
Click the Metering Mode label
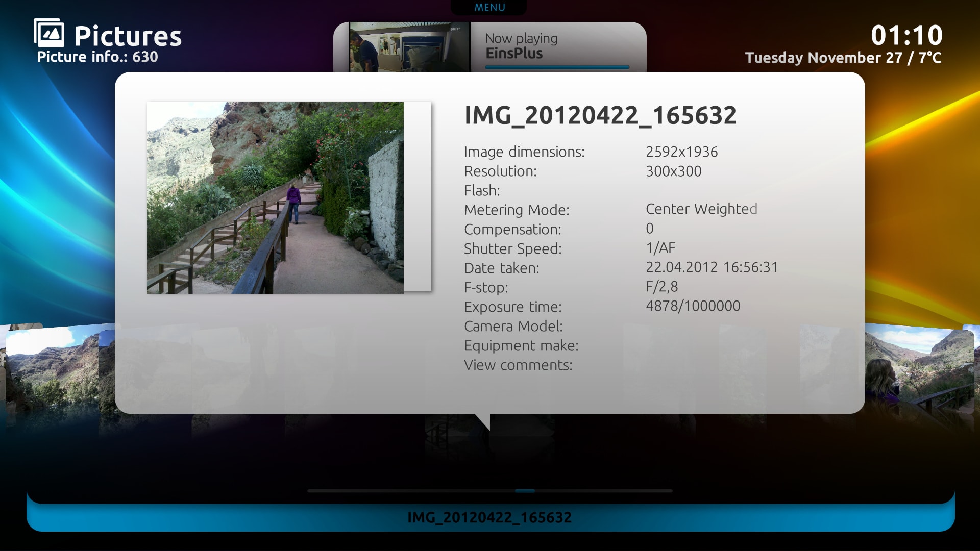tap(517, 210)
